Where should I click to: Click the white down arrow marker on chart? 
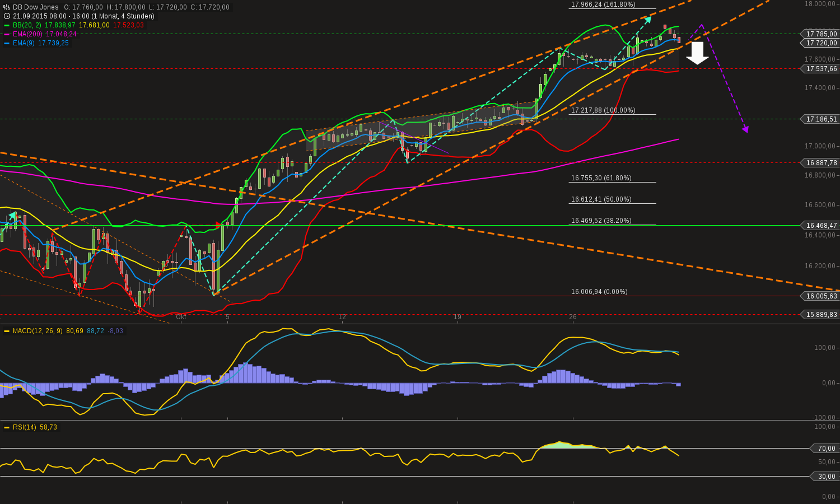697,53
